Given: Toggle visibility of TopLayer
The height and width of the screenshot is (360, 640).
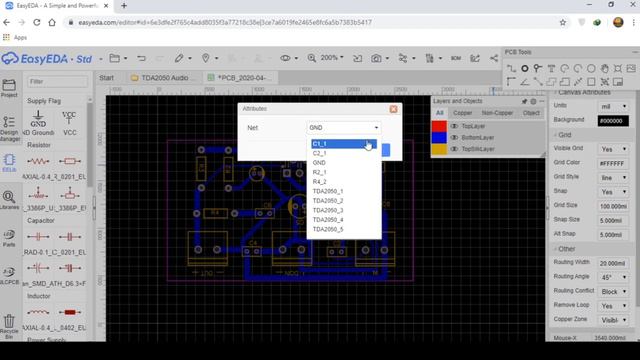Looking at the screenshot, I should [454, 126].
